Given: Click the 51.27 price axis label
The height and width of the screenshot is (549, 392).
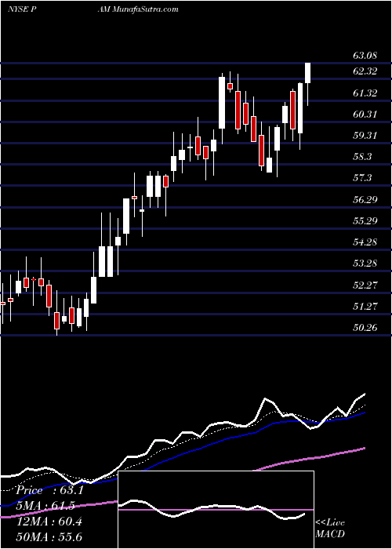Looking at the screenshot, I should (x=365, y=307).
